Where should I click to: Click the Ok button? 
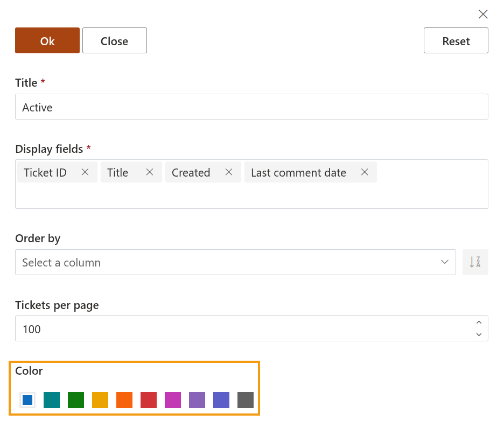[47, 40]
